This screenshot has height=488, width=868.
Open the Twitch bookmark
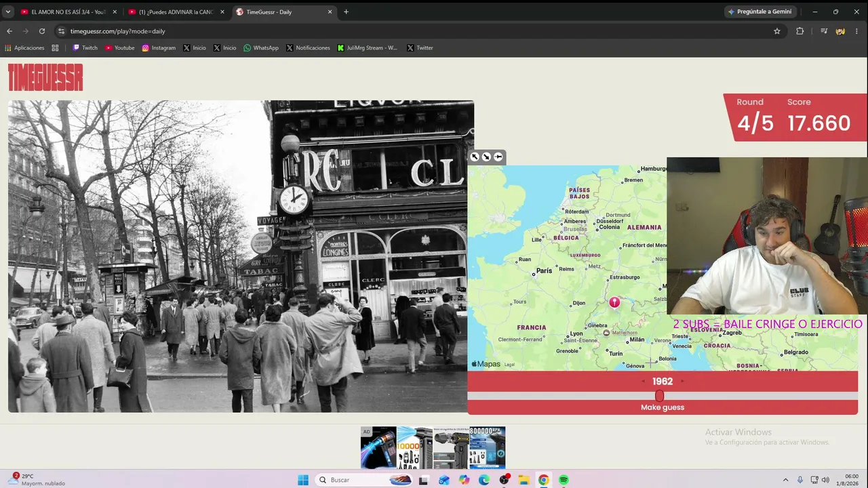pyautogui.click(x=85, y=48)
